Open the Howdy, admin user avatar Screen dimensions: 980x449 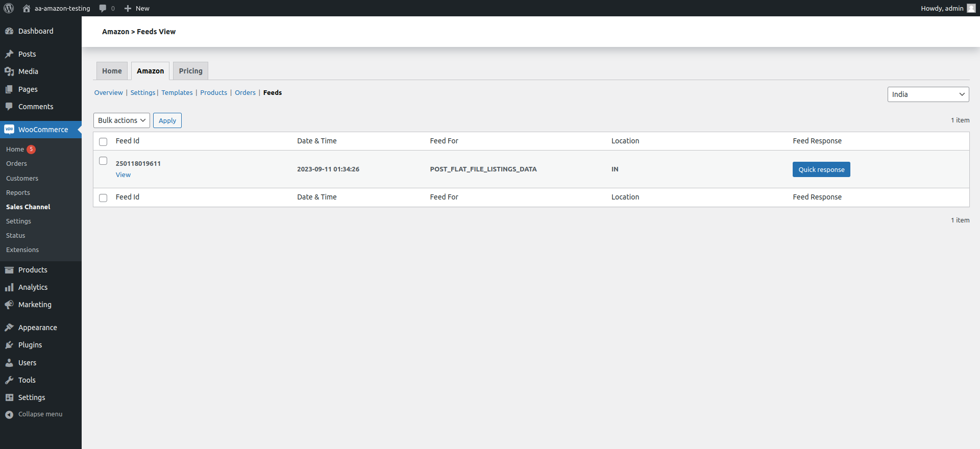[x=971, y=8]
